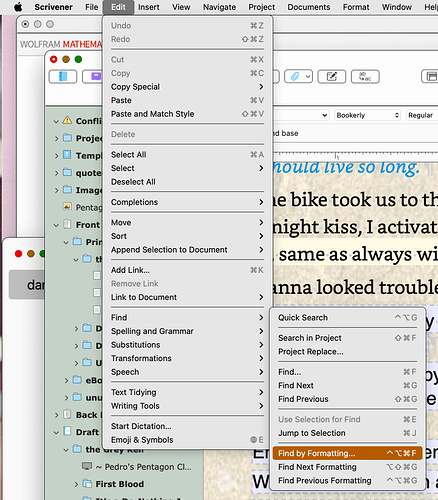The image size is (438, 500).
Task: Click the warning icon beside Confli item
Action: 67,120
